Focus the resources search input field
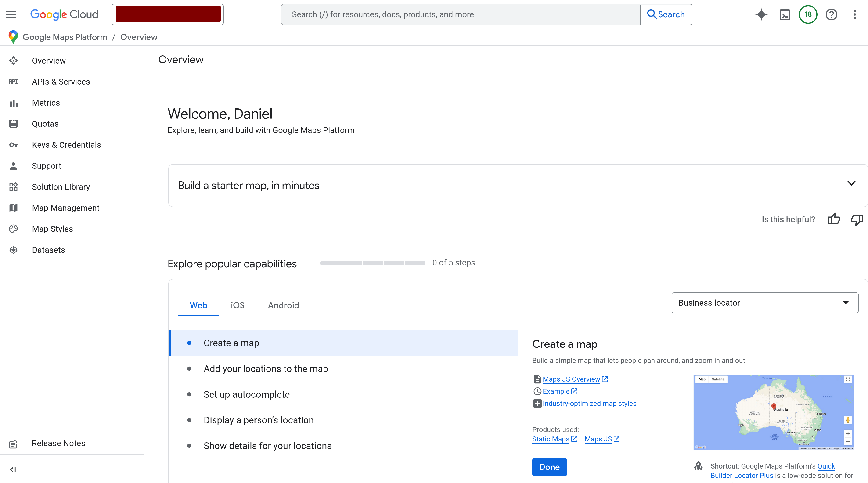Image resolution: width=868 pixels, height=483 pixels. [x=460, y=14]
